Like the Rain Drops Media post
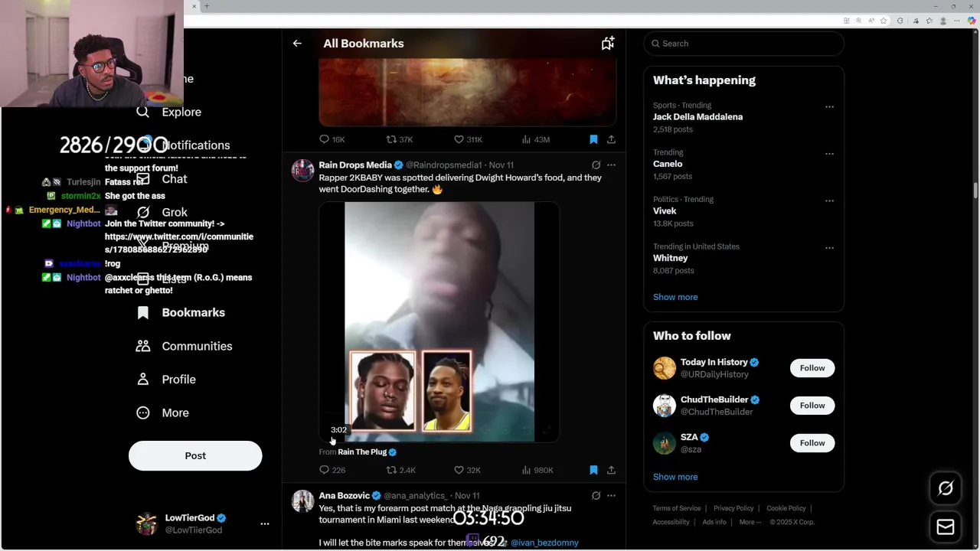The width and height of the screenshot is (980, 551). [x=467, y=470]
